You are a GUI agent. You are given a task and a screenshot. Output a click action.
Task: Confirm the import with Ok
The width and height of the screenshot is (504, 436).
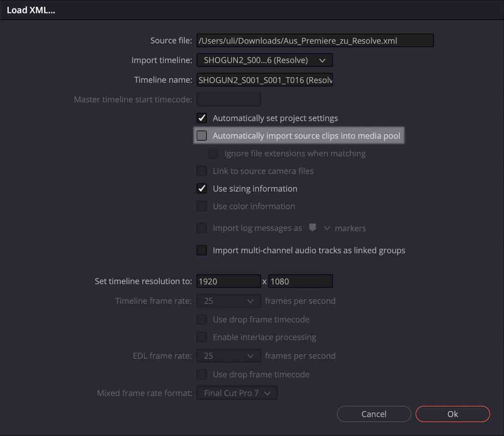coord(452,414)
